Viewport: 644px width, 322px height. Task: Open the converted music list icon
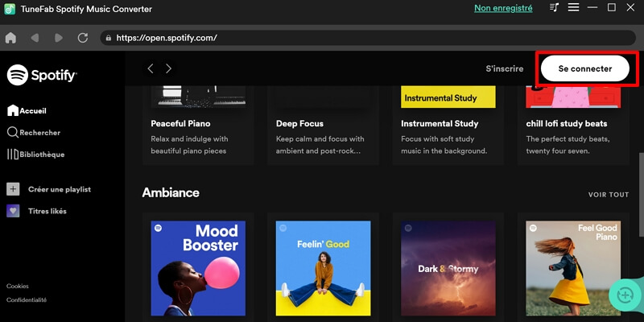(x=555, y=7)
